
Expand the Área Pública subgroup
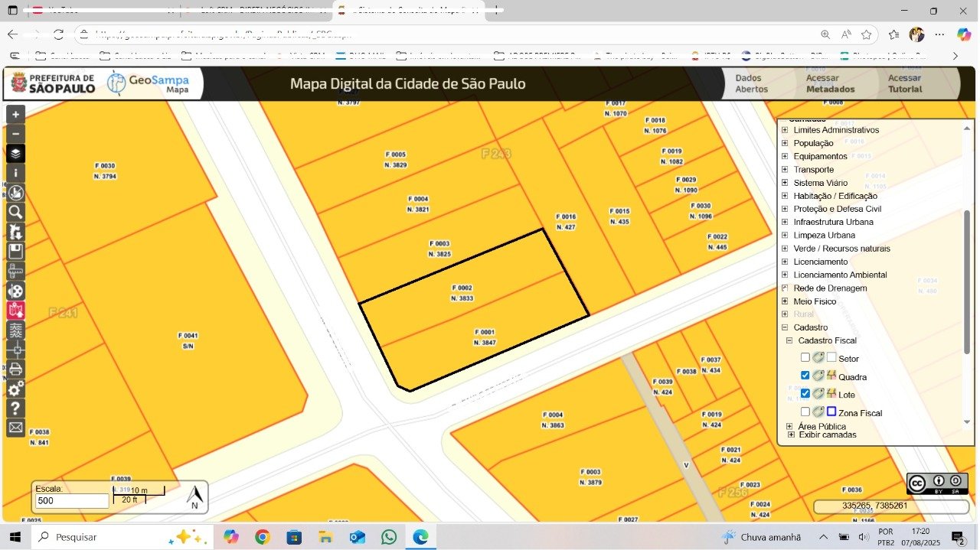(789, 426)
